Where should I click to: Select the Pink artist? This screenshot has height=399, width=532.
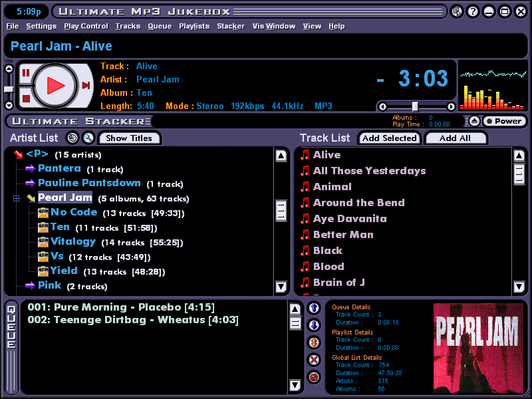(49, 285)
